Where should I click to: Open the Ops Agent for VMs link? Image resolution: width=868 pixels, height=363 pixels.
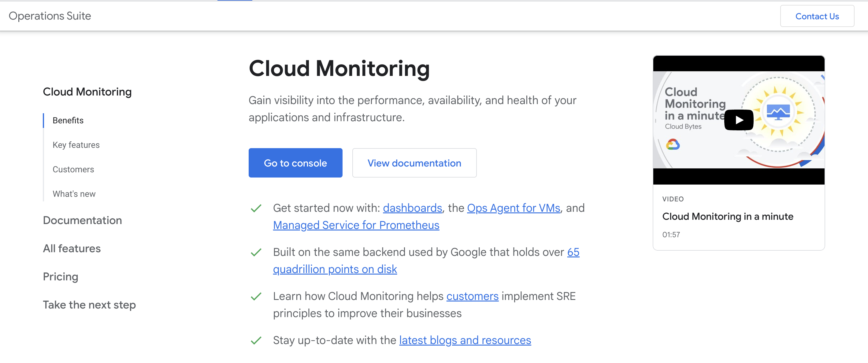pos(513,208)
